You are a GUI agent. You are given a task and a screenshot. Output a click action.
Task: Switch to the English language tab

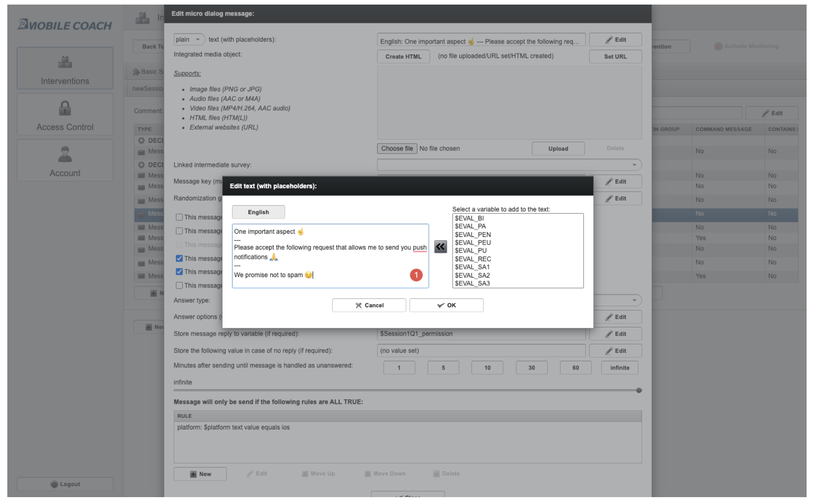pyautogui.click(x=258, y=212)
